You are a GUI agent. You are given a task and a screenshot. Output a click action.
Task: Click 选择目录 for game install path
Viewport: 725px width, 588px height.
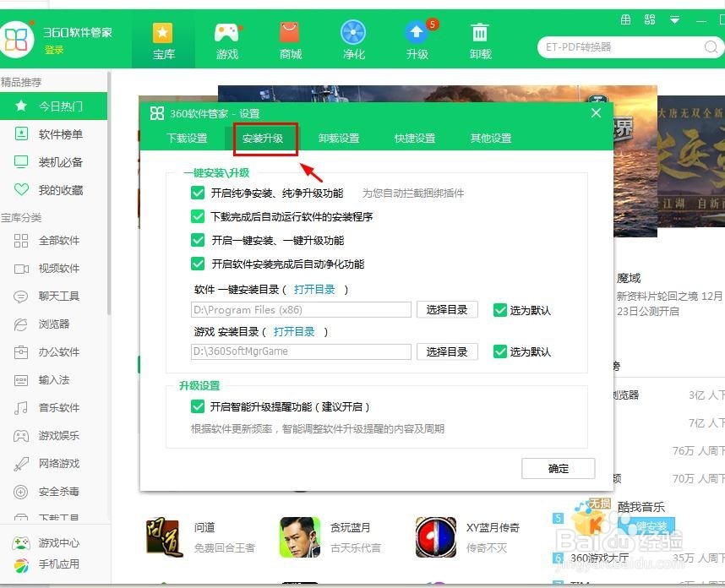click(x=447, y=351)
